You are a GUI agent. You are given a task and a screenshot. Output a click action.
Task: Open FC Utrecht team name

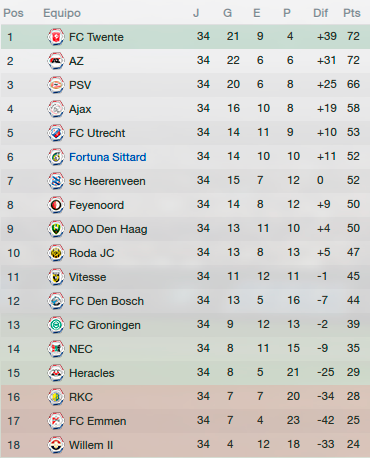(97, 133)
